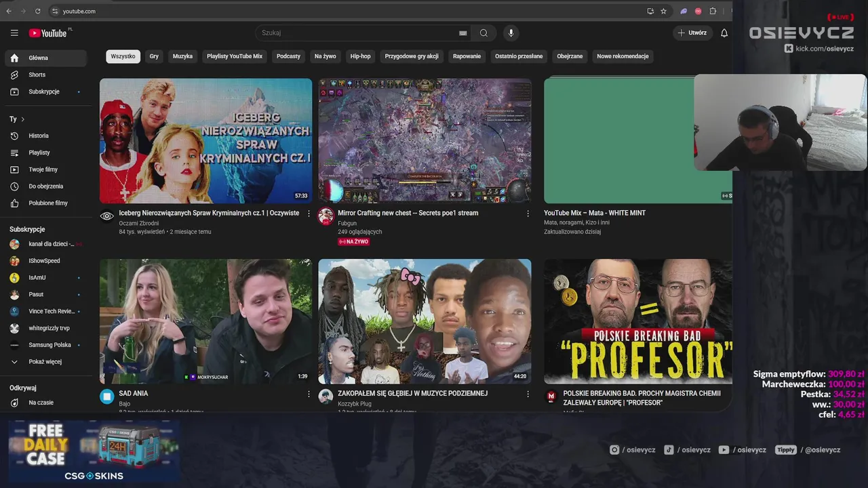868x488 pixels.
Task: Open more options for SAD ANIA video
Action: click(309, 394)
